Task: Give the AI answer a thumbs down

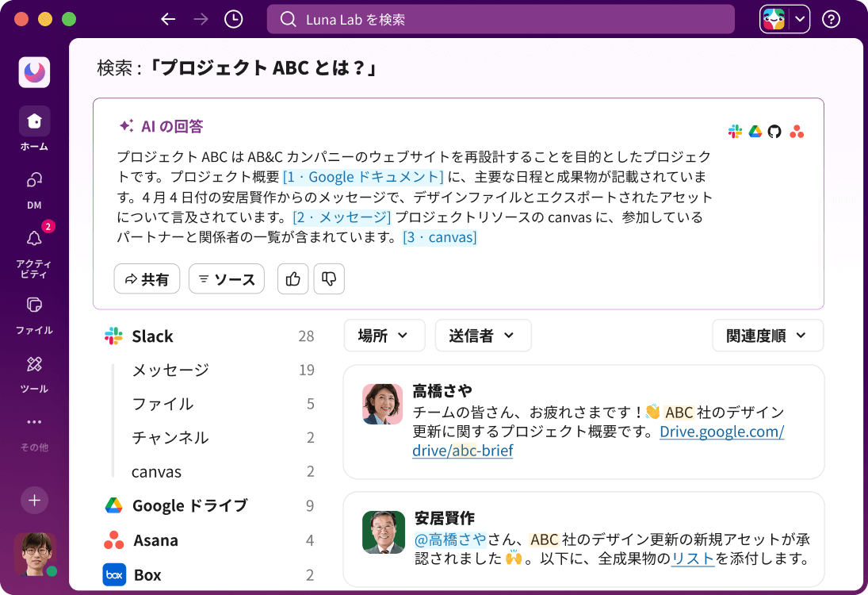Action: pyautogui.click(x=329, y=278)
